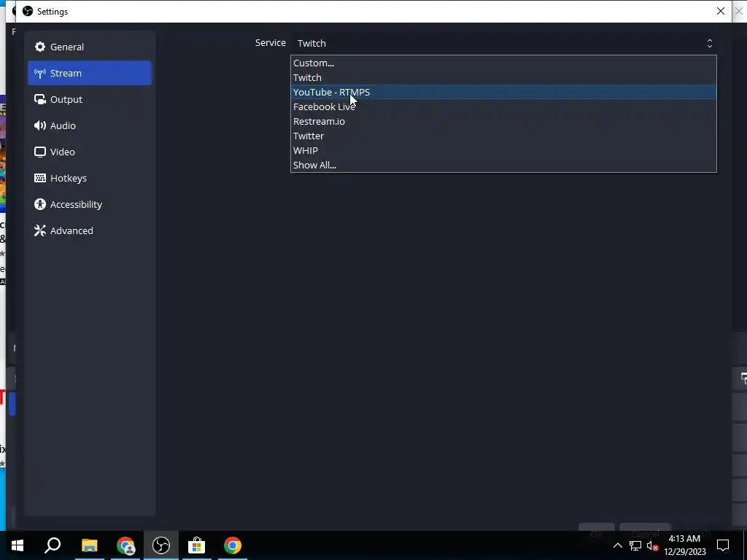
Task: Switch to OBS Studio taskbar icon
Action: (x=161, y=545)
